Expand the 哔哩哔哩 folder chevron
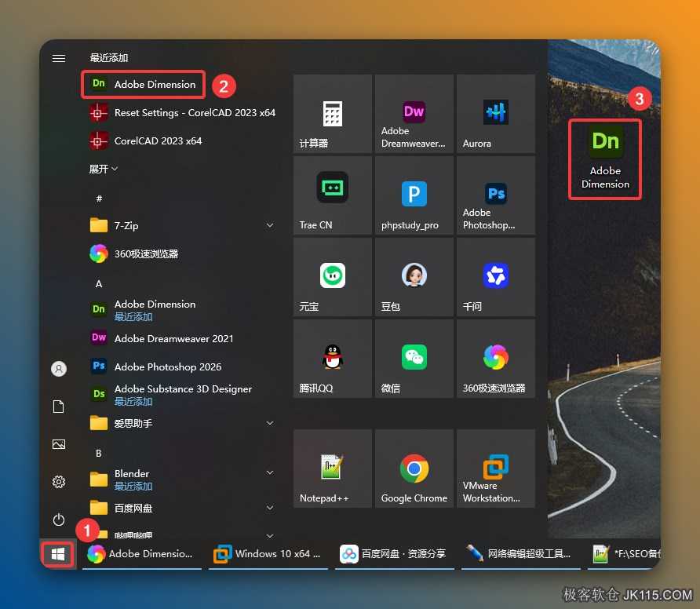 (270, 535)
